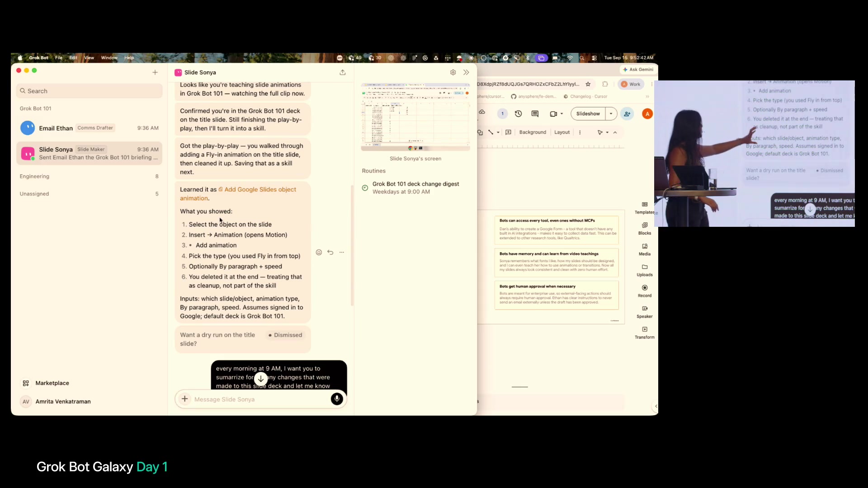This screenshot has height=488, width=868.
Task: Open Blocks in the Slides side panel
Action: pyautogui.click(x=645, y=229)
